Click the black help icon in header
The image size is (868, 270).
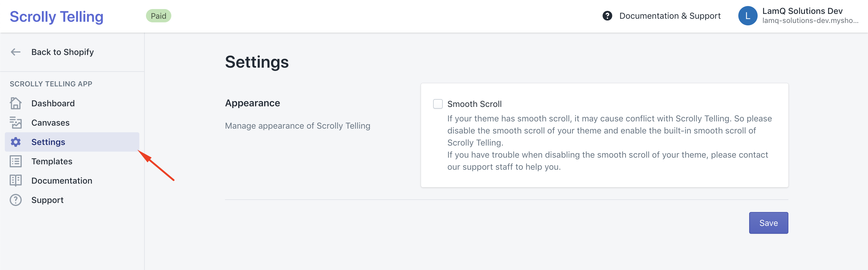[x=607, y=16]
